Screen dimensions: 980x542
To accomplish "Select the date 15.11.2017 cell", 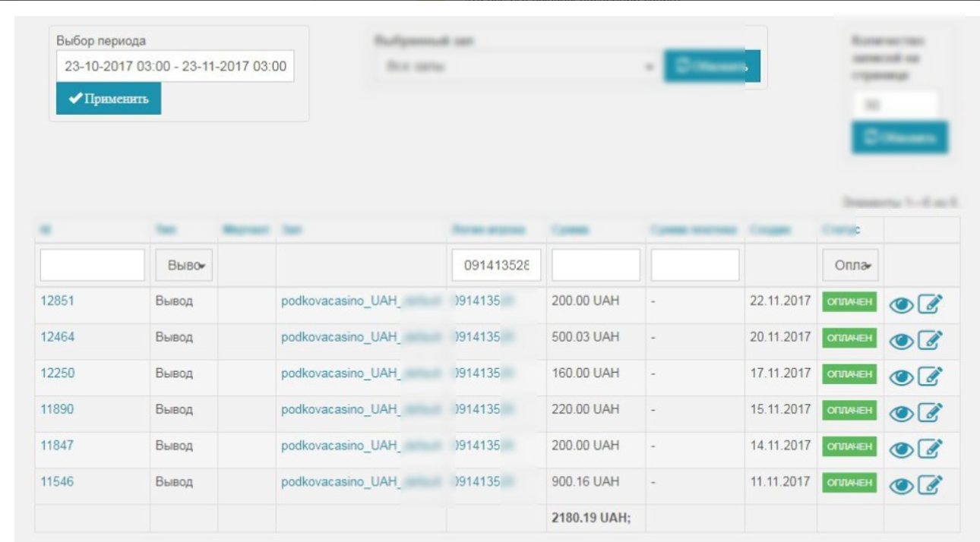I will coord(780,409).
